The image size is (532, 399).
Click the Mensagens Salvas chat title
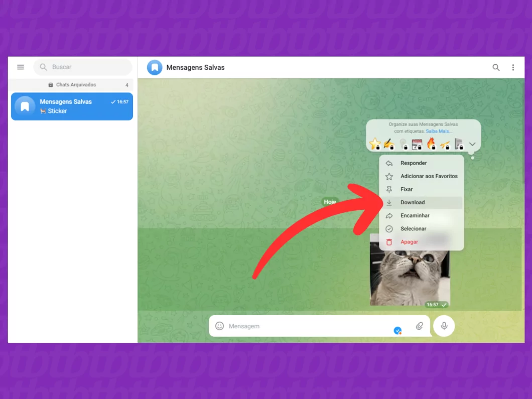tap(195, 67)
